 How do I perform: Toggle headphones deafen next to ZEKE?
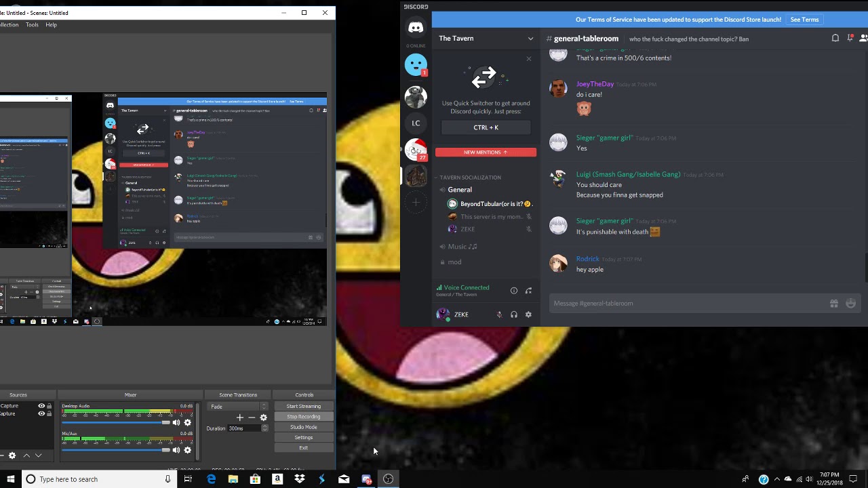[514, 314]
